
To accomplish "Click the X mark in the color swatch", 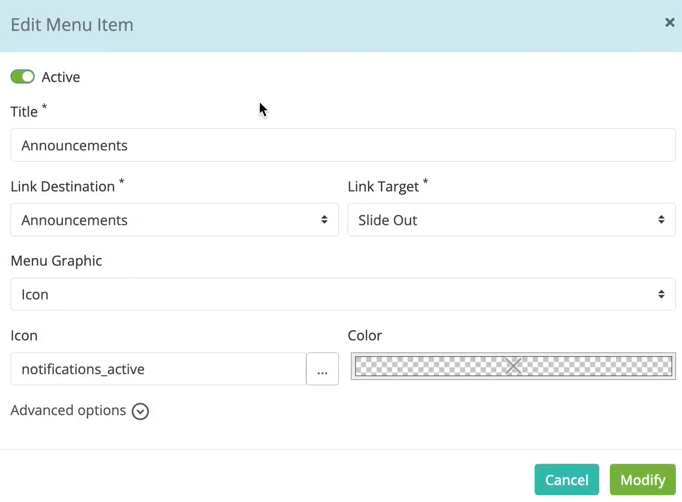I will click(513, 366).
